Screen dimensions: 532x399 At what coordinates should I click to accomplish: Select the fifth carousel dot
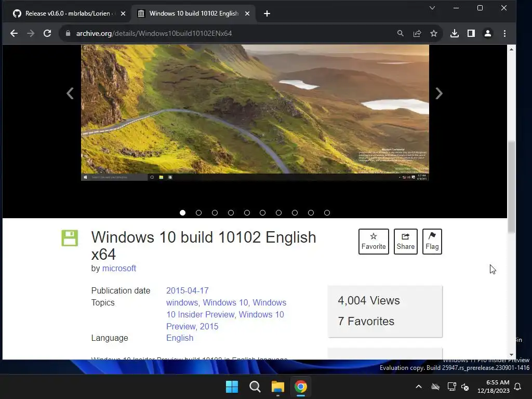247,212
